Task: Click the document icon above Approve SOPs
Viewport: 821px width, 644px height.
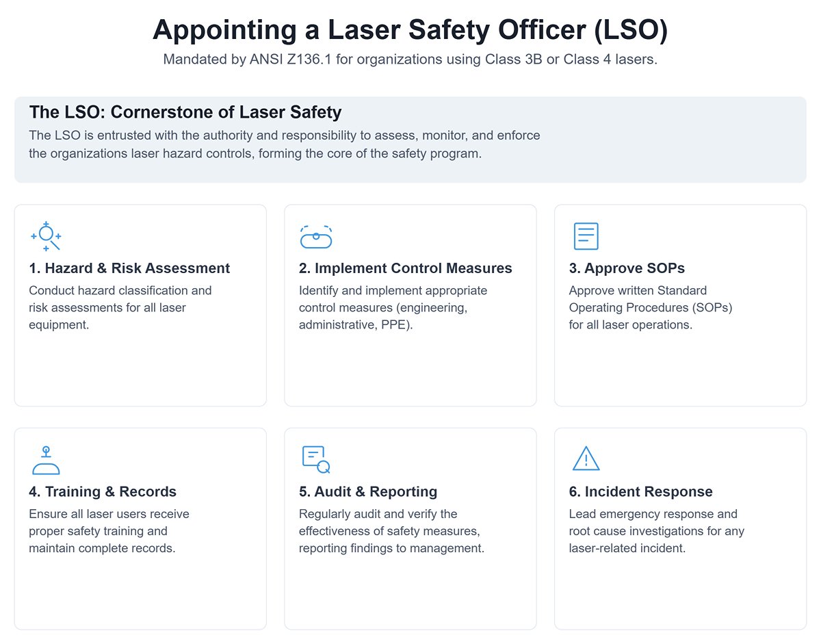Action: click(586, 235)
